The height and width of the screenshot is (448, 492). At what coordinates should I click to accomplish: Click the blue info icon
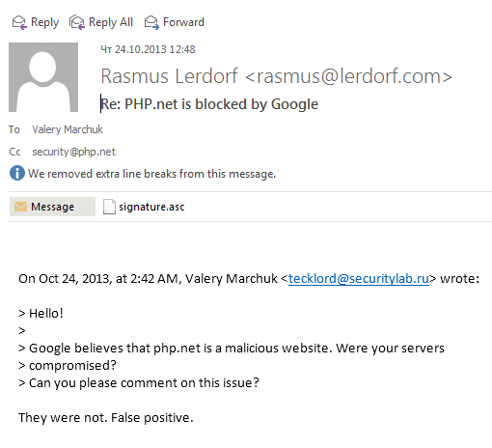click(x=17, y=173)
